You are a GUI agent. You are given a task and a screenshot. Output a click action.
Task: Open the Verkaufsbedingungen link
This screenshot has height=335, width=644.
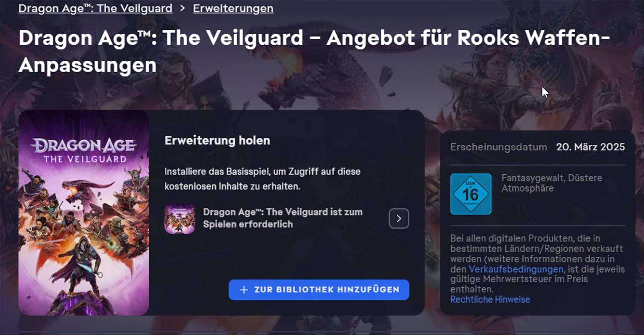coord(516,269)
